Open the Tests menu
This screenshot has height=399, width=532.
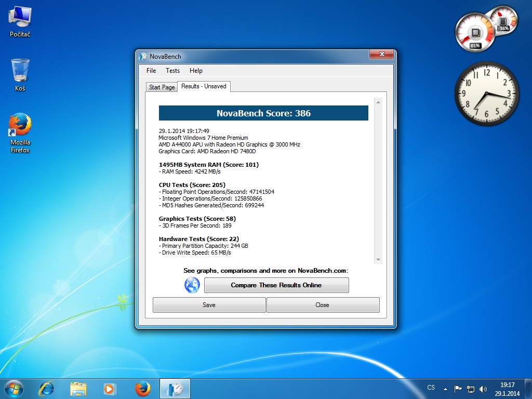point(172,71)
